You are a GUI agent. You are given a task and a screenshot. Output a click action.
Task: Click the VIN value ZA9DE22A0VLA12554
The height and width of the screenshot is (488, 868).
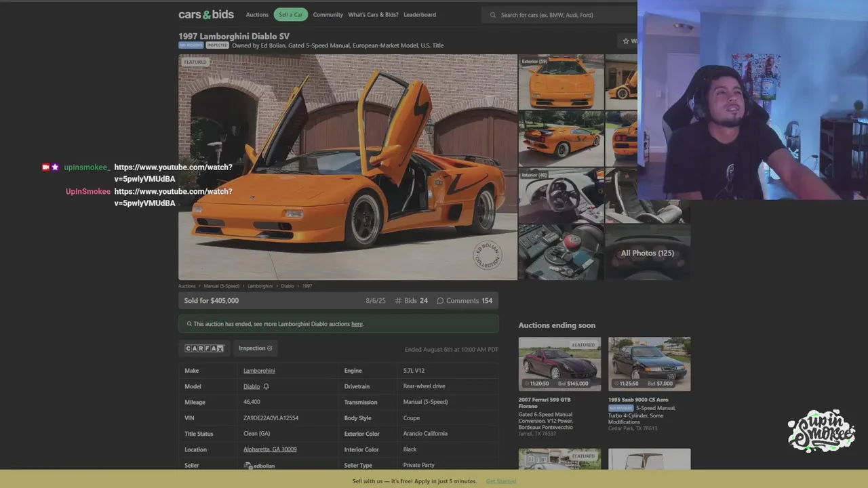pos(271,418)
